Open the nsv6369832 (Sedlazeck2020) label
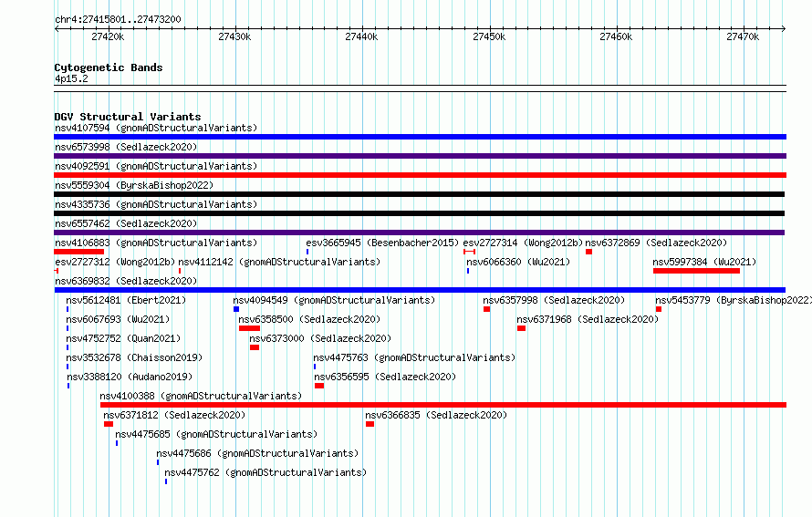 (126, 281)
